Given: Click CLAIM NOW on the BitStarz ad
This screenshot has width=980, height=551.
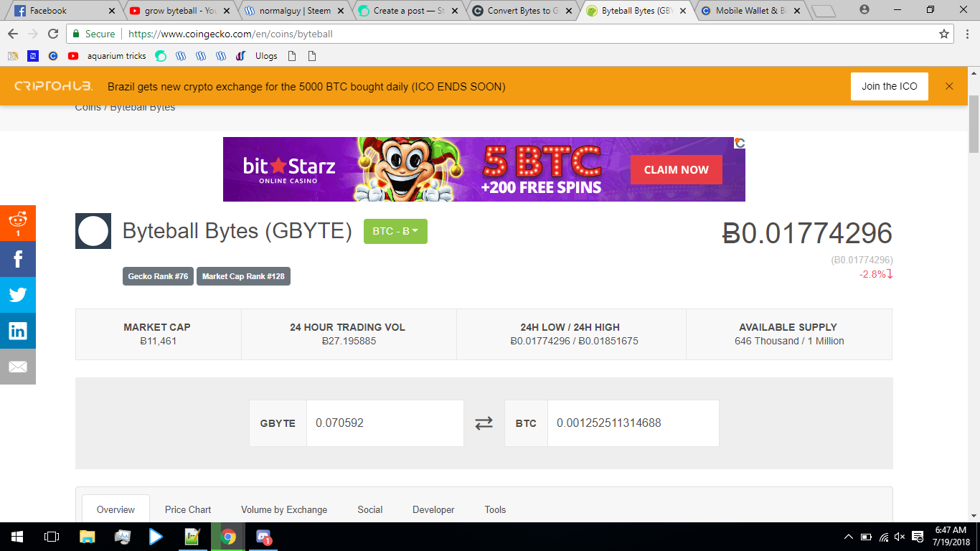Looking at the screenshot, I should pos(677,170).
